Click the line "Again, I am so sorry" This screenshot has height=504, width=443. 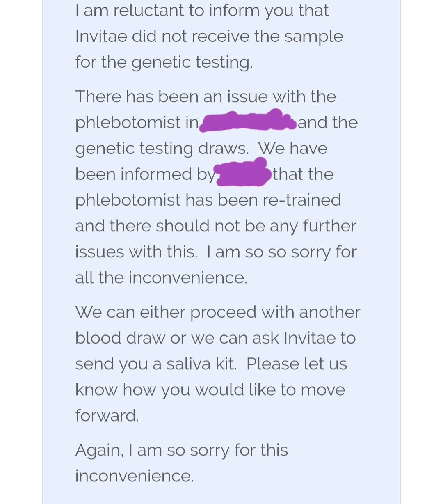[181, 450]
